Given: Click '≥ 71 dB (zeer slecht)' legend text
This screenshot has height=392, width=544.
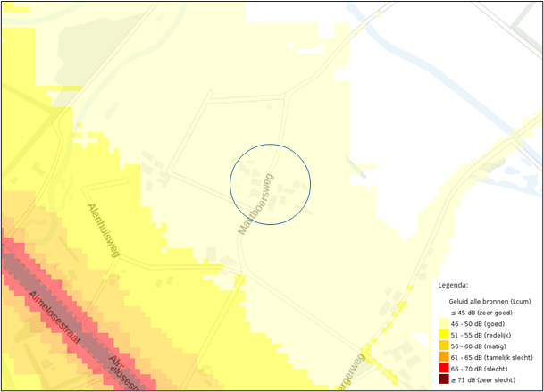Looking at the screenshot, I should click(x=483, y=379).
